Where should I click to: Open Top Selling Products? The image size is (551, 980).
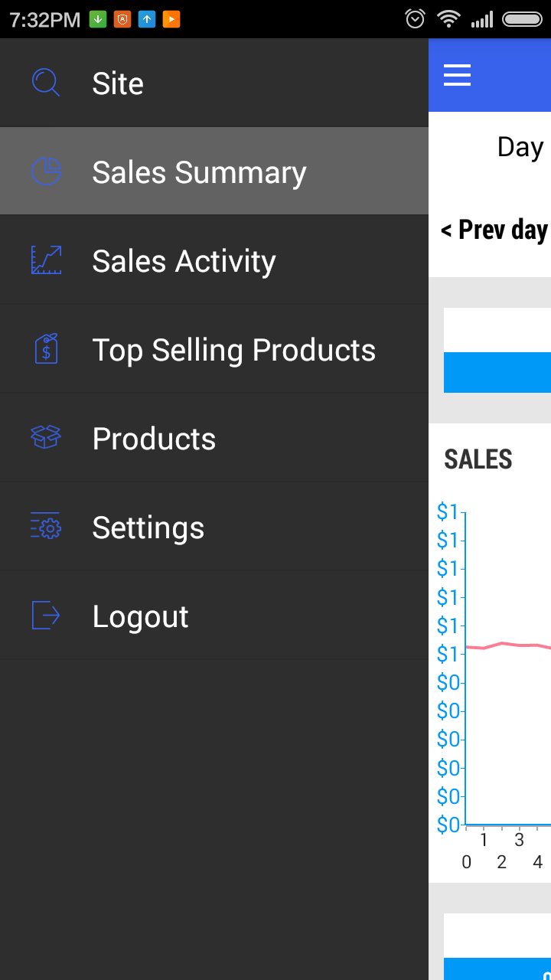(233, 350)
